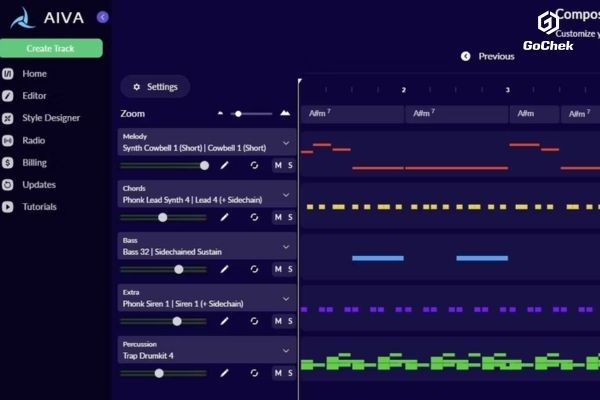600x400 pixels.
Task: Mute the Bass track
Action: 278,269
